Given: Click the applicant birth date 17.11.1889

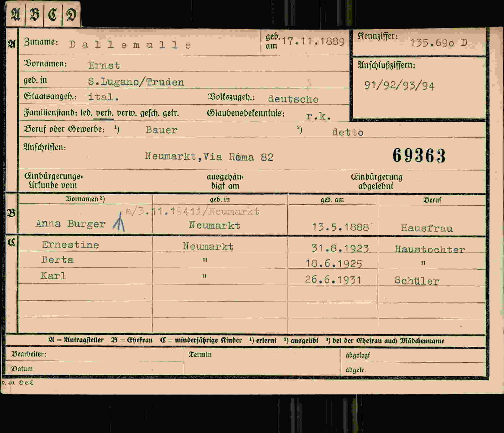Looking at the screenshot, I should coord(313,41).
